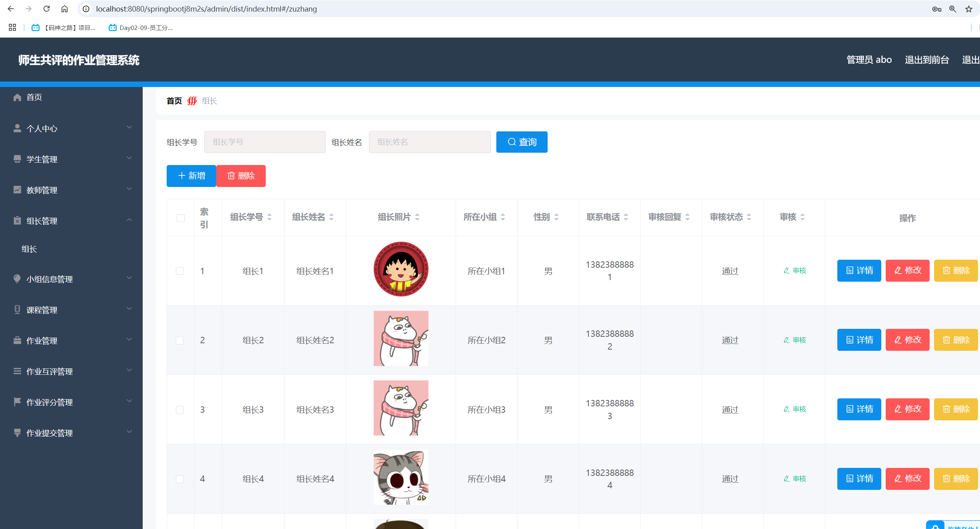The height and width of the screenshot is (529, 980).
Task: Select the checkbox on 组长3 row
Action: [x=180, y=410]
